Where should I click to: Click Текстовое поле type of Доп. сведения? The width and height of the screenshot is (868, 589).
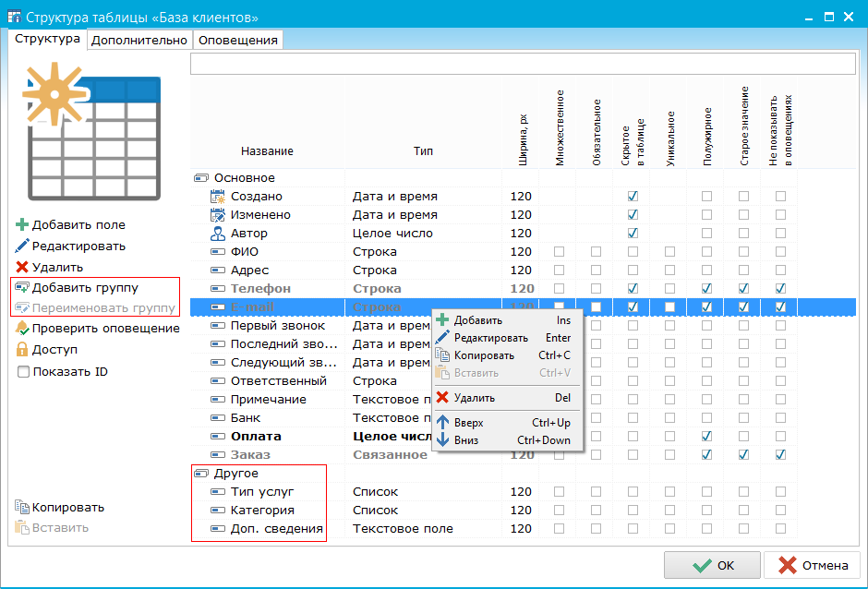pyautogui.click(x=403, y=529)
